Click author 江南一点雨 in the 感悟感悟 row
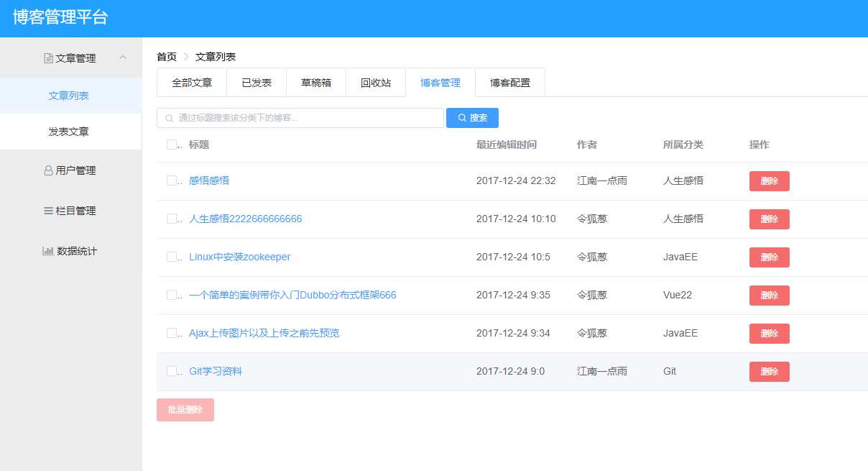The image size is (868, 471). pos(602,180)
